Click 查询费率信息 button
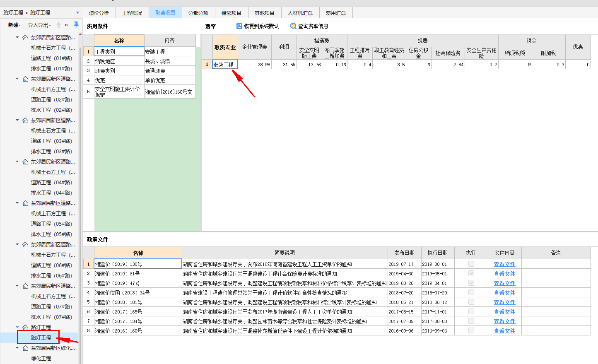598x364 pixels. (x=309, y=26)
